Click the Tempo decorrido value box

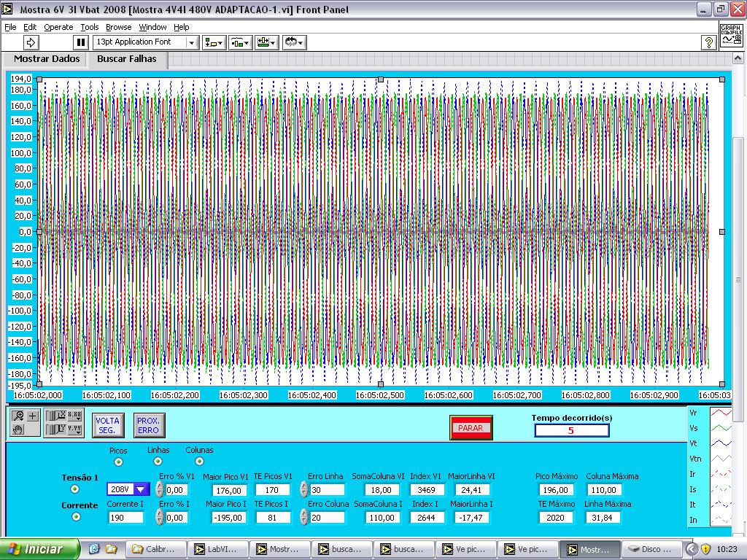click(x=572, y=430)
